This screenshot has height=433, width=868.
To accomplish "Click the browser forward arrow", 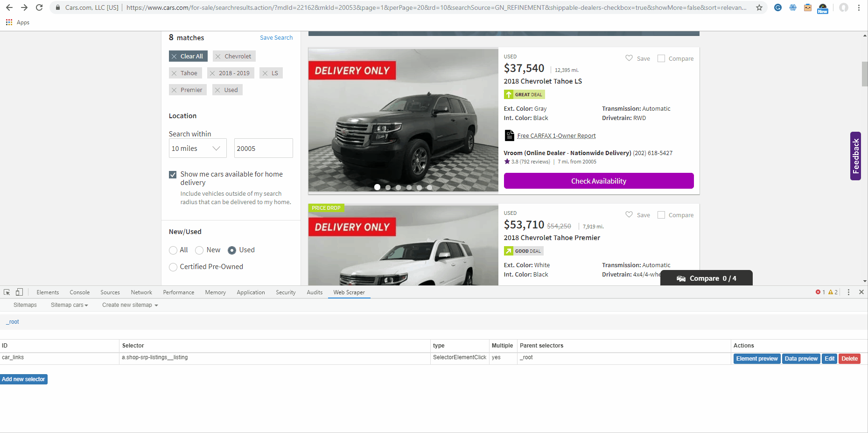I will click(24, 7).
